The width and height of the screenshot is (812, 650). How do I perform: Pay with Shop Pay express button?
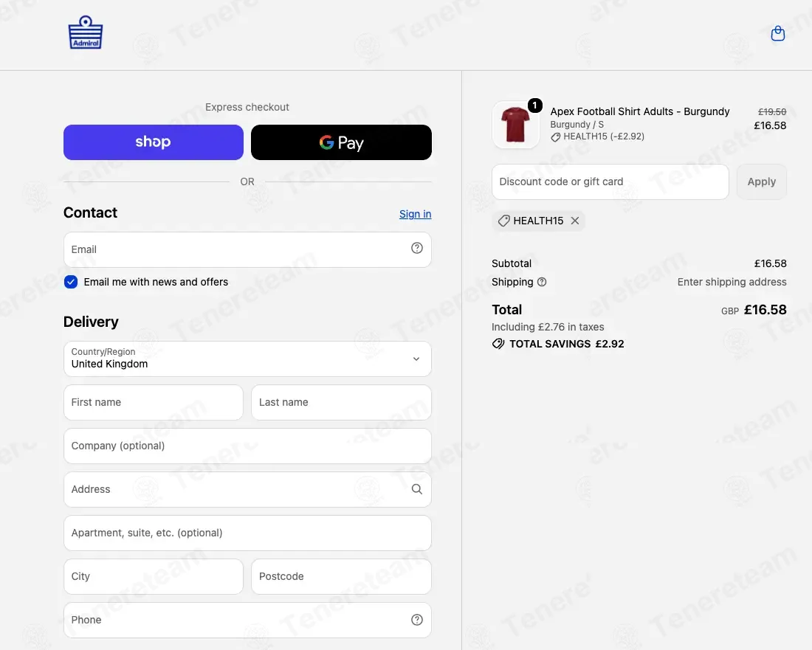pyautogui.click(x=154, y=142)
